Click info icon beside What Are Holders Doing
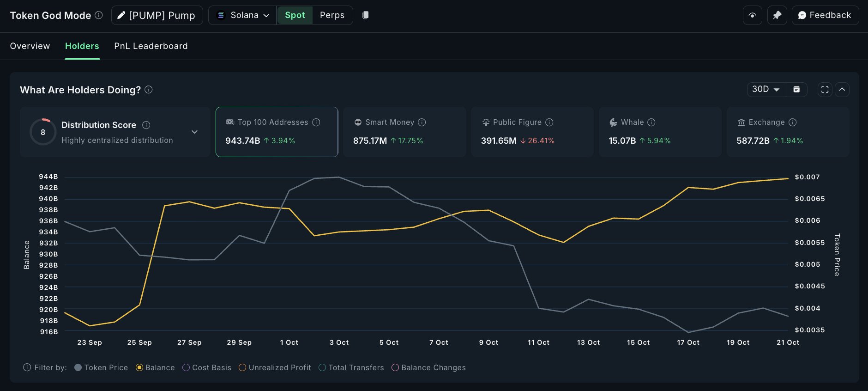 click(149, 90)
